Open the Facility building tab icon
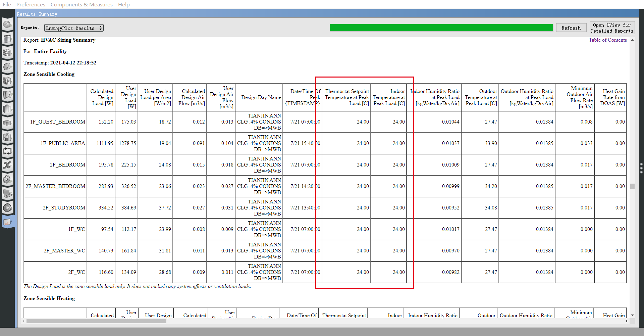The width and height of the screenshot is (644, 336). click(7, 109)
